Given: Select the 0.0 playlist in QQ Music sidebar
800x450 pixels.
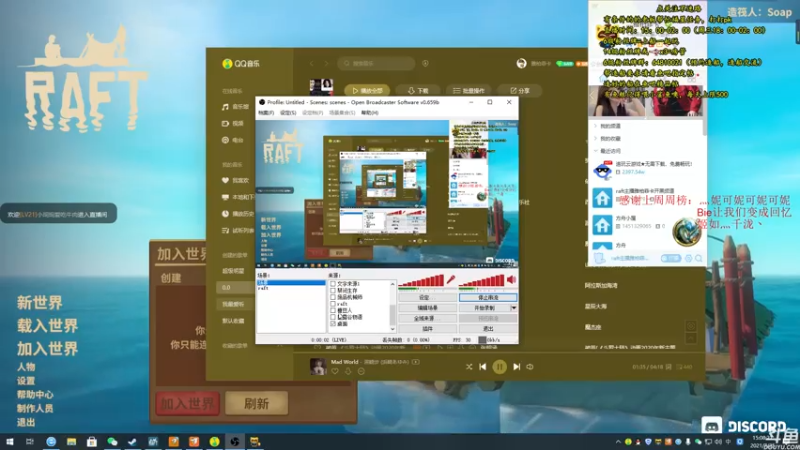Looking at the screenshot, I should coord(235,287).
